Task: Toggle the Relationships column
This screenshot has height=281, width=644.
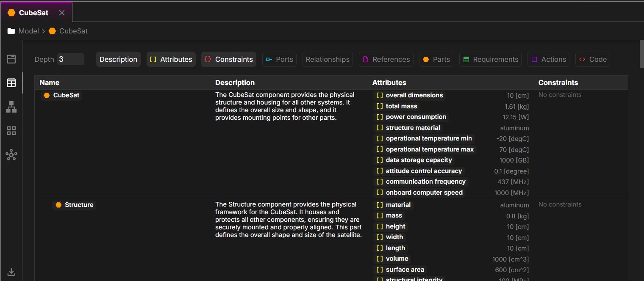Action: coord(328,59)
